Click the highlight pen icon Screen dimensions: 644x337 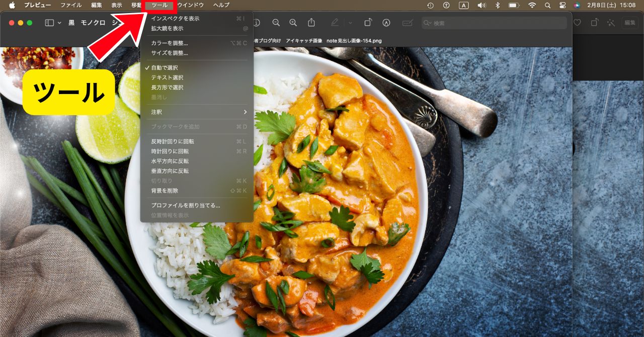tap(335, 23)
